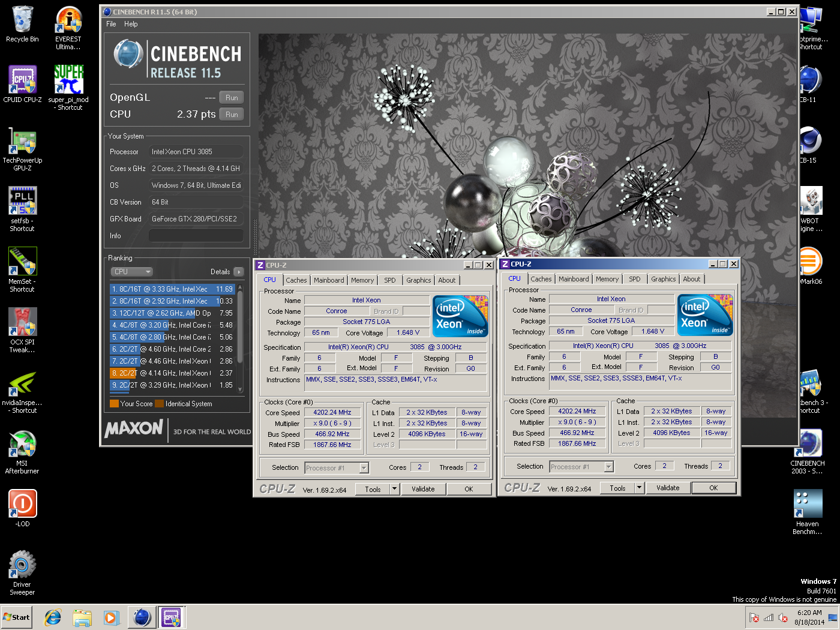840x630 pixels.
Task: Switch to Mainboard tab in left CPU-Z
Action: (x=329, y=280)
